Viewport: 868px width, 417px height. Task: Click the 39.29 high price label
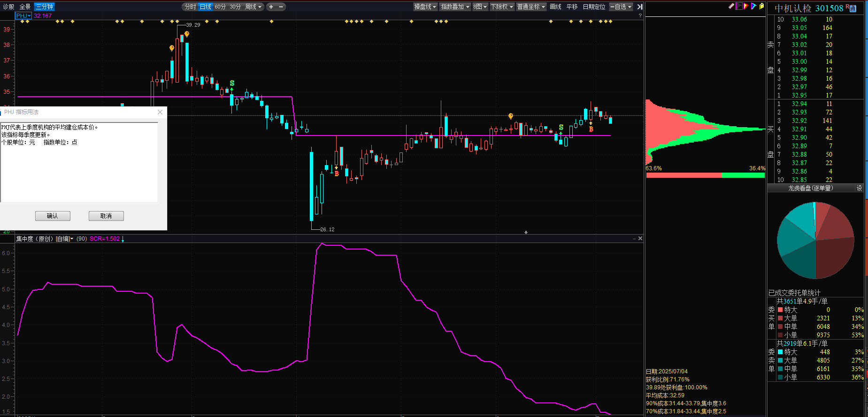click(193, 25)
